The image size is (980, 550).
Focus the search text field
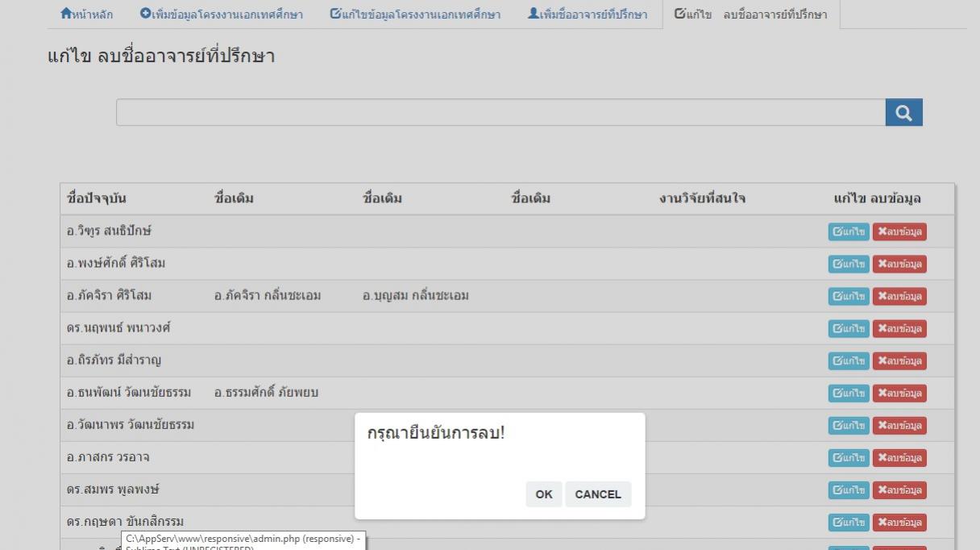coord(500,112)
